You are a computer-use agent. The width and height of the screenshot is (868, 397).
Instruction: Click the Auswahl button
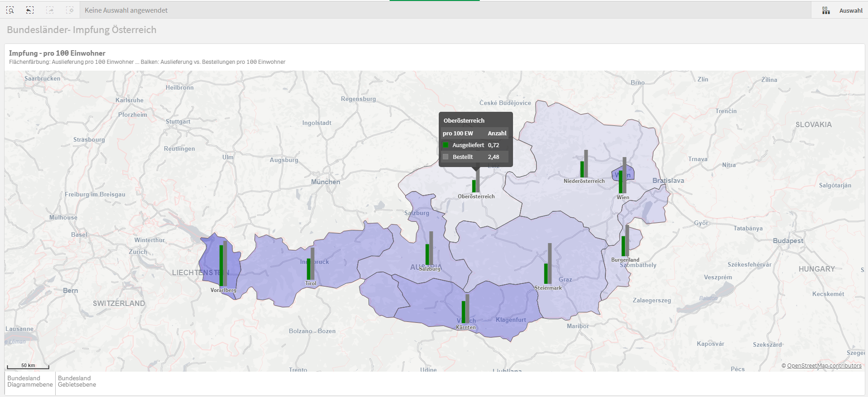click(851, 10)
